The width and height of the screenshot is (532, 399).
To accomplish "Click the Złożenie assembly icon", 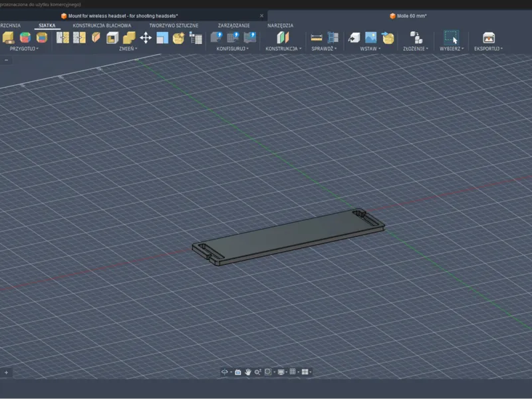I will pyautogui.click(x=416, y=37).
